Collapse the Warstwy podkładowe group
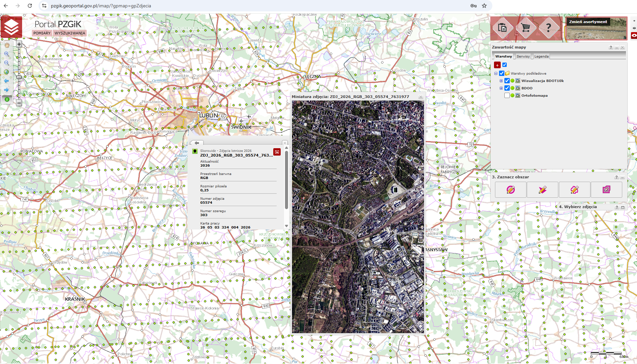 (x=496, y=73)
